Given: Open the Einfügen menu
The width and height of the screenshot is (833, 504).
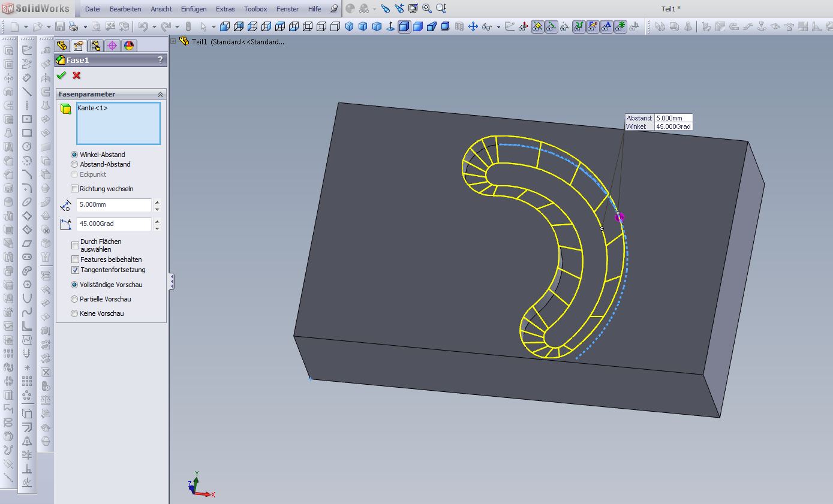Looking at the screenshot, I should click(x=193, y=9).
